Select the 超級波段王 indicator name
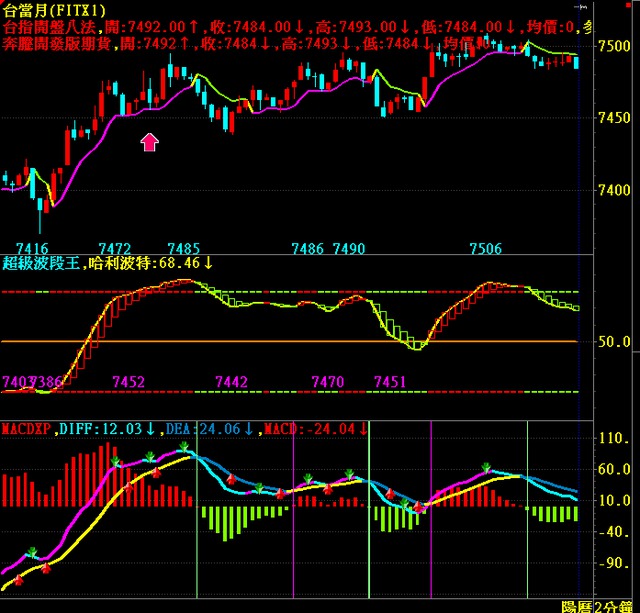Screen dimensions: 640x613 41,263
